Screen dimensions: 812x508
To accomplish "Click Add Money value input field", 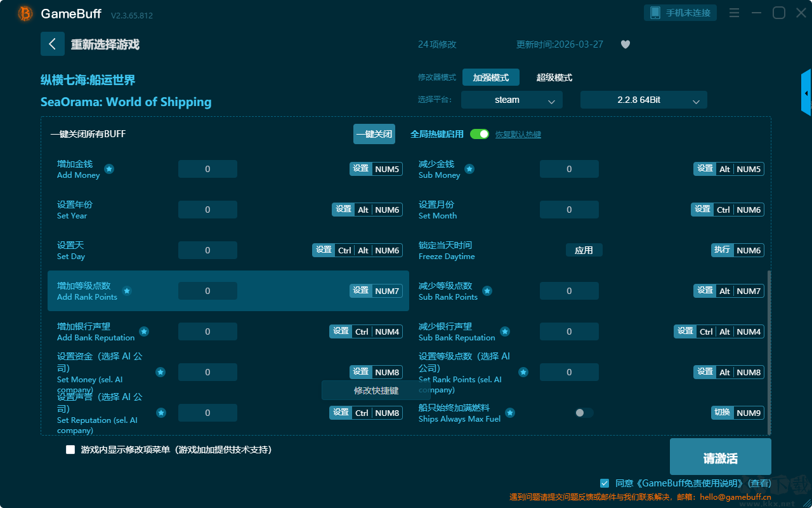I will tap(207, 169).
